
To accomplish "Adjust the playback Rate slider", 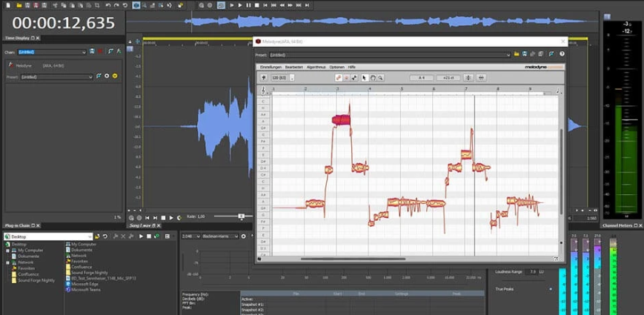I will tap(242, 216).
